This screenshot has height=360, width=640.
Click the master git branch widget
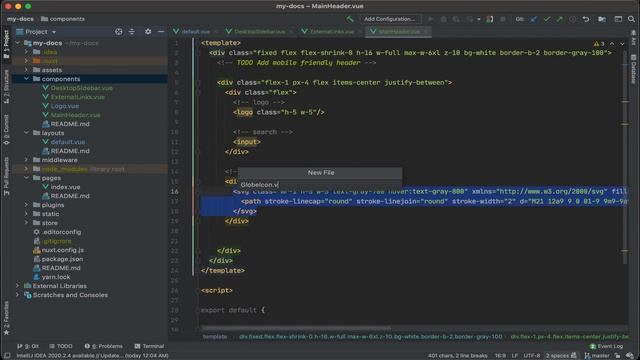[597, 356]
